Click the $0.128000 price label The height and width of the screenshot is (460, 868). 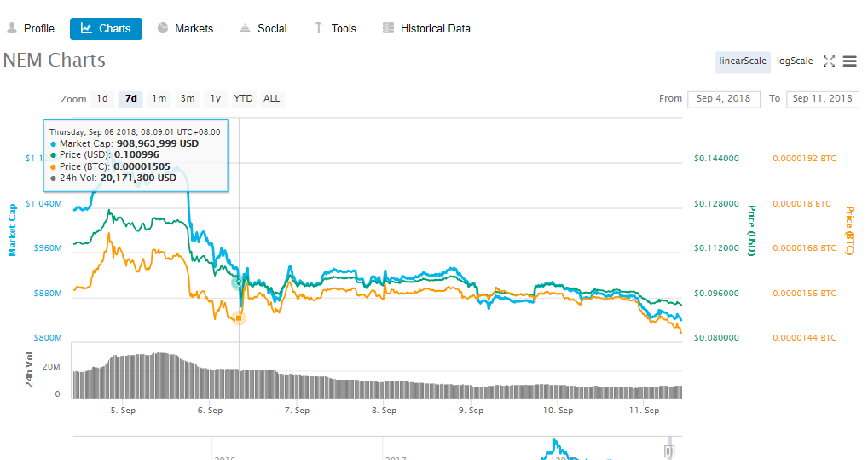(x=716, y=204)
